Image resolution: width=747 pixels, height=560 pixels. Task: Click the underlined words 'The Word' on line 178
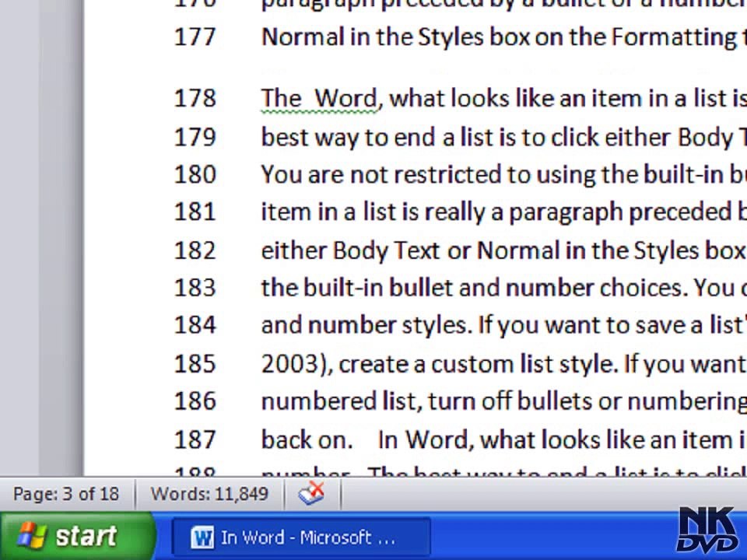coord(319,99)
